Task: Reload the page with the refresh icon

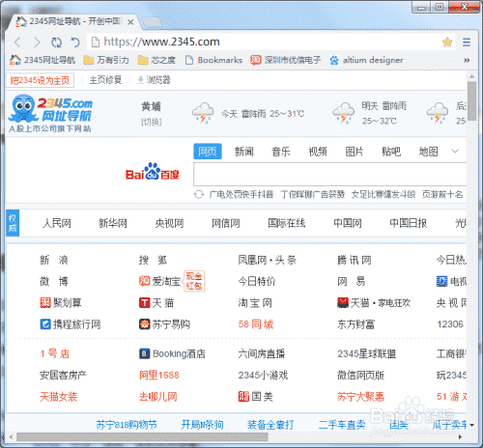Action: tap(56, 42)
